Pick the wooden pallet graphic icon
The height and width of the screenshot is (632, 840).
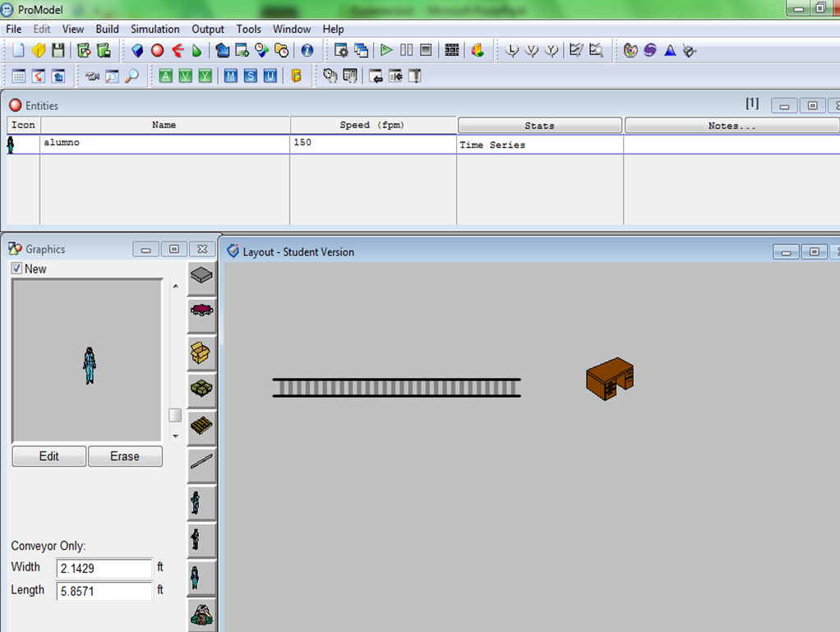point(201,426)
